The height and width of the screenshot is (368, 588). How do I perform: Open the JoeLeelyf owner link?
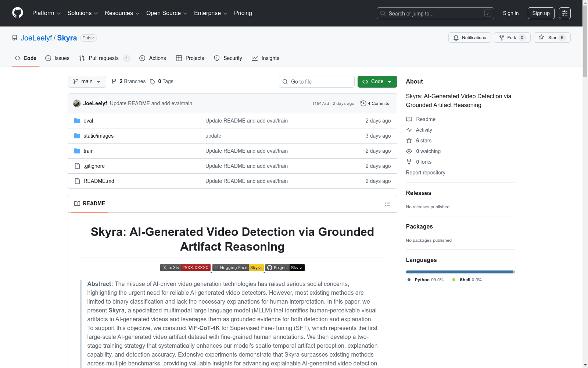[x=36, y=38]
